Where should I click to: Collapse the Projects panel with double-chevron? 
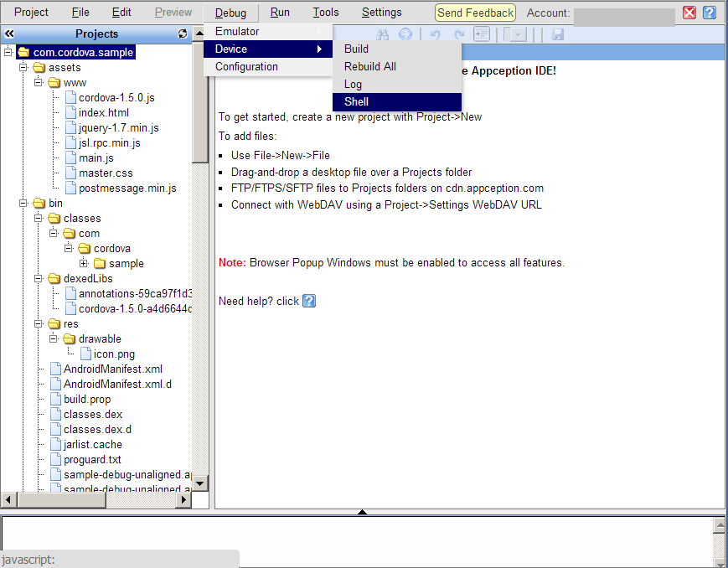pyautogui.click(x=9, y=34)
